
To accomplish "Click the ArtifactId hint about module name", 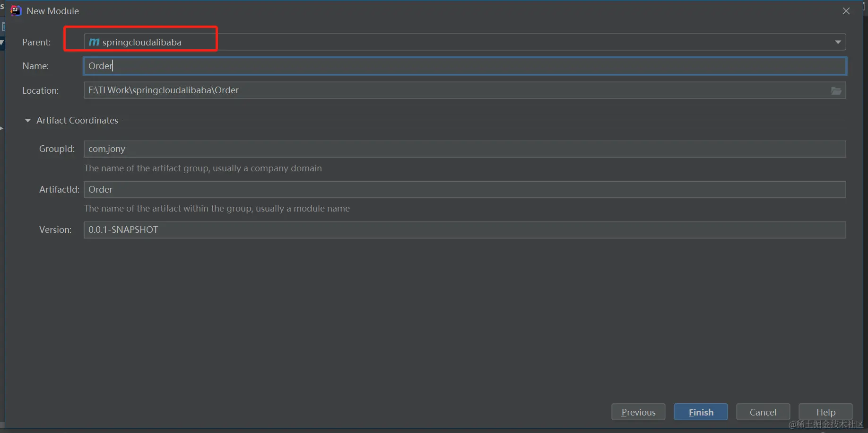I will point(217,209).
